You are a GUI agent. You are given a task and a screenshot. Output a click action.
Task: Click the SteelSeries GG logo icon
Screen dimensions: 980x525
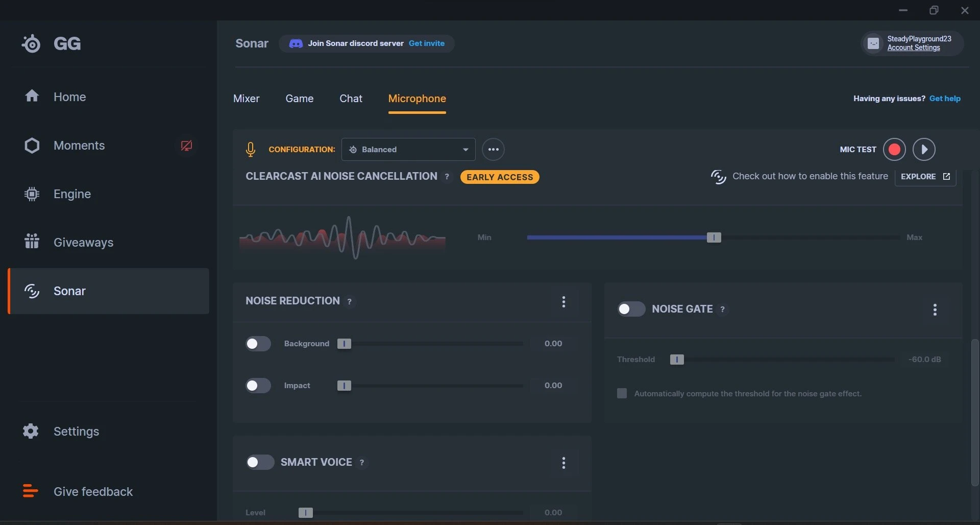[31, 43]
